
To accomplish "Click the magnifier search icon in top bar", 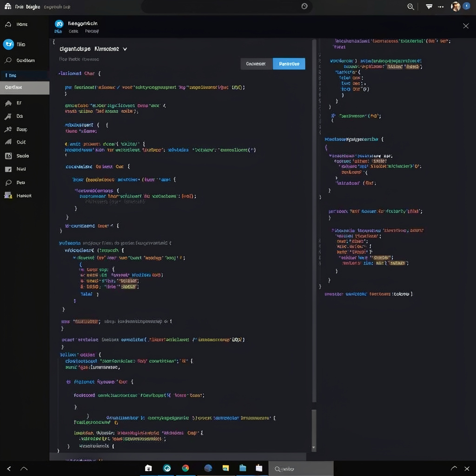I will 410,7.
